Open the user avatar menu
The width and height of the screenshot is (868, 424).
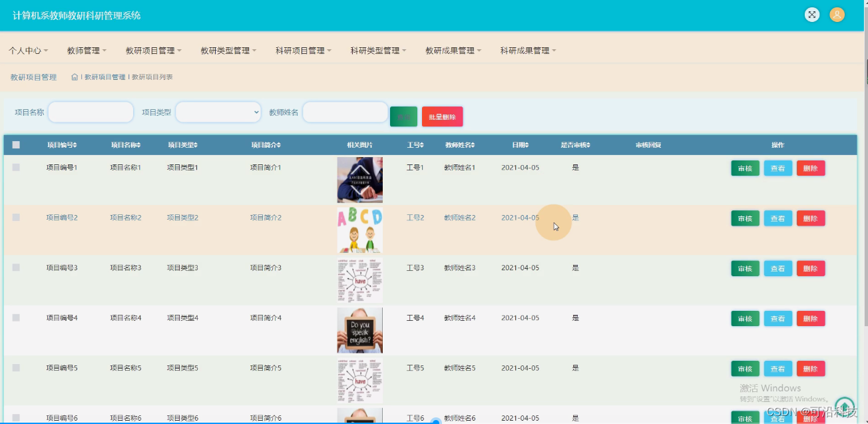pos(837,15)
